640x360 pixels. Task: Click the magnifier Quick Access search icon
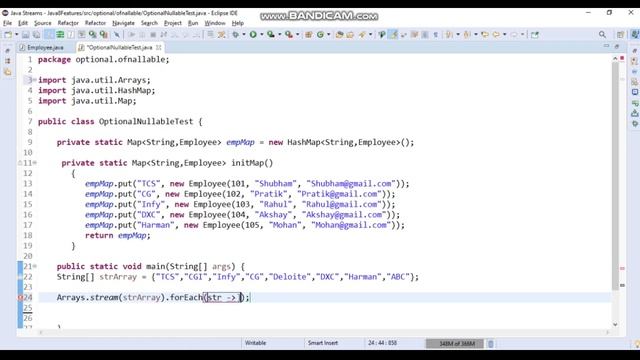(602, 35)
